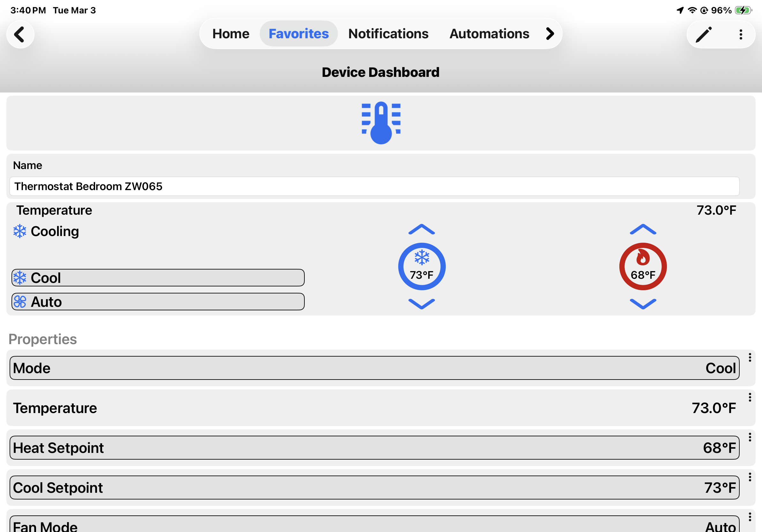Screen dimensions: 762x532
Task: Tap the back arrow button
Action: pos(20,34)
